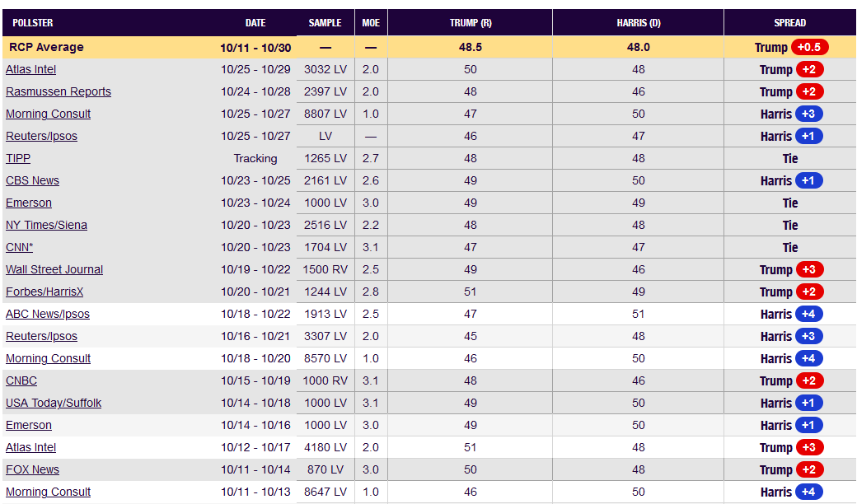Screen dimensions: 857x504
Task: Click the red +0.5 badge in RCP Average row
Action: [809, 47]
